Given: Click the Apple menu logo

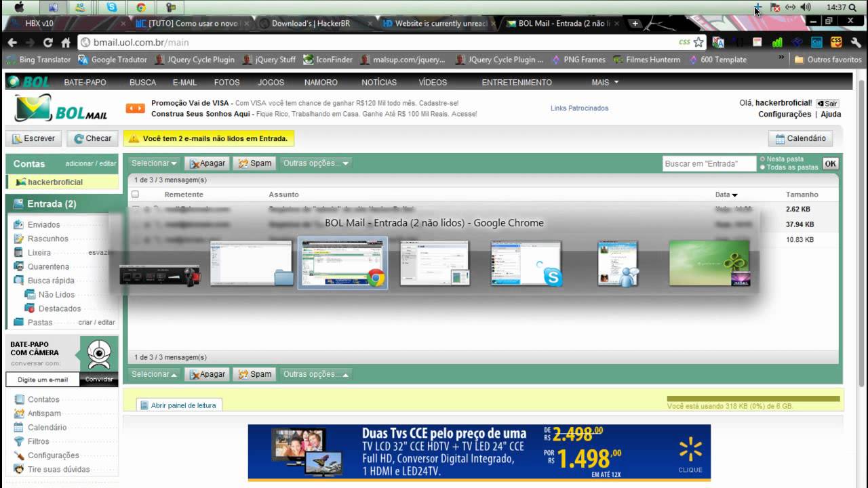Looking at the screenshot, I should tap(19, 7).
